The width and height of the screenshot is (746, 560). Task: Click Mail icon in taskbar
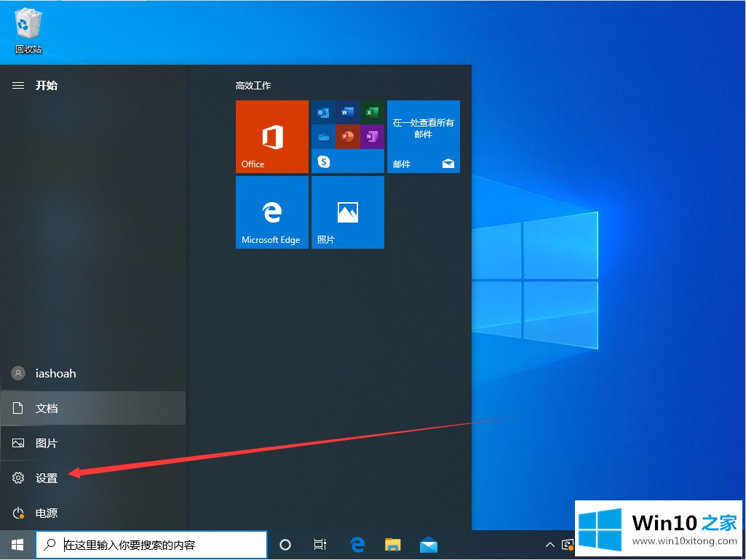tap(429, 545)
